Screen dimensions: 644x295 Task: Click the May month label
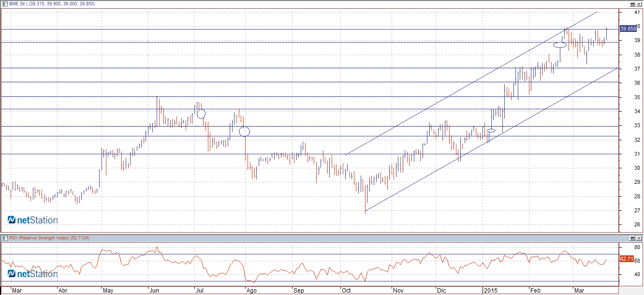click(x=108, y=291)
